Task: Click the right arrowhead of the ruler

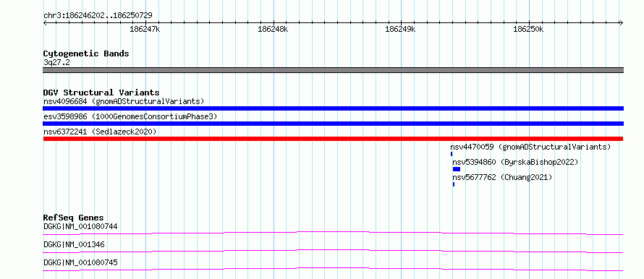Action: (621, 22)
